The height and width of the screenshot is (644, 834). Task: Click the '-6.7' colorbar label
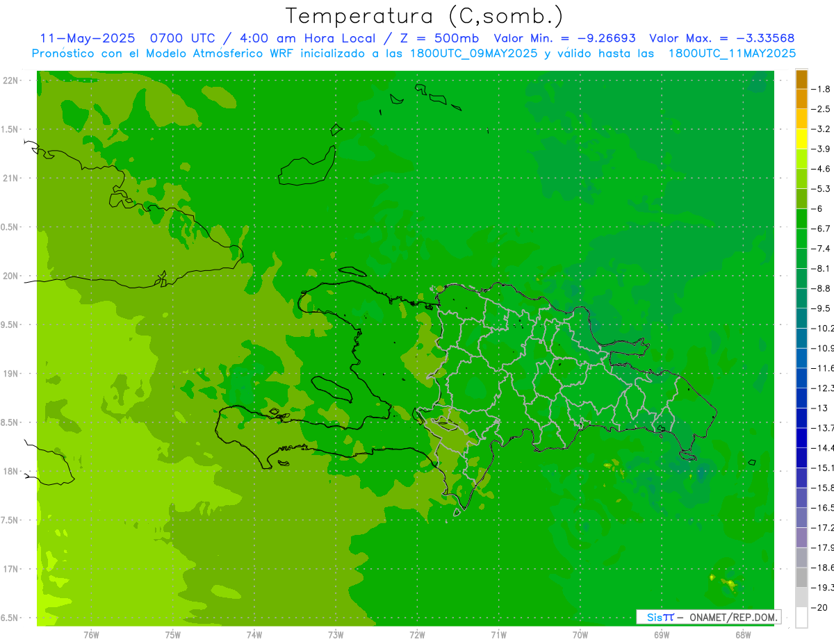pyautogui.click(x=821, y=229)
